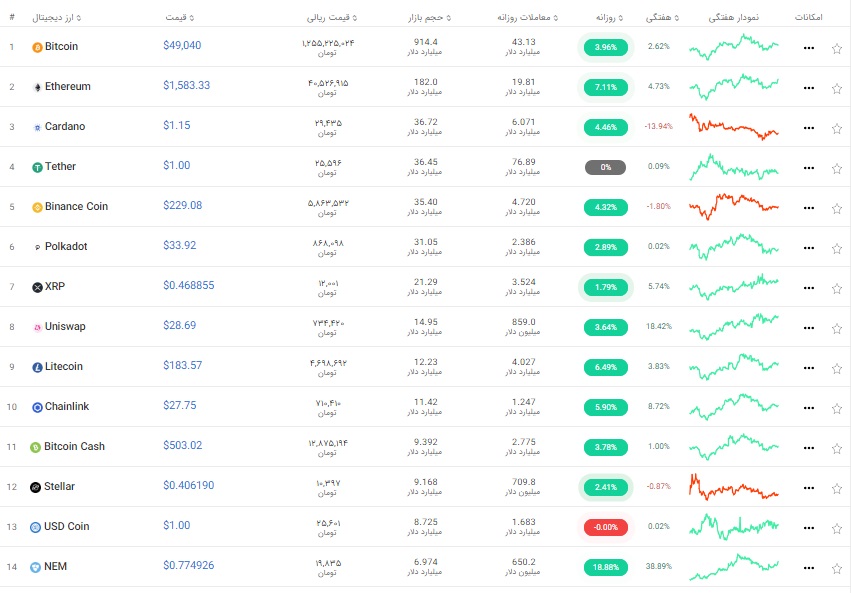
Task: Click the Tether coin logo icon
Action: point(37,168)
